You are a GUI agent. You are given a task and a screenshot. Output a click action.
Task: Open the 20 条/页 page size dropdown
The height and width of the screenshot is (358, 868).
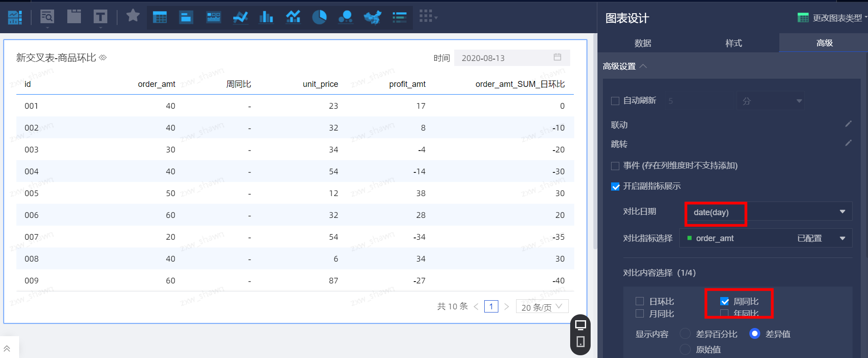(542, 307)
